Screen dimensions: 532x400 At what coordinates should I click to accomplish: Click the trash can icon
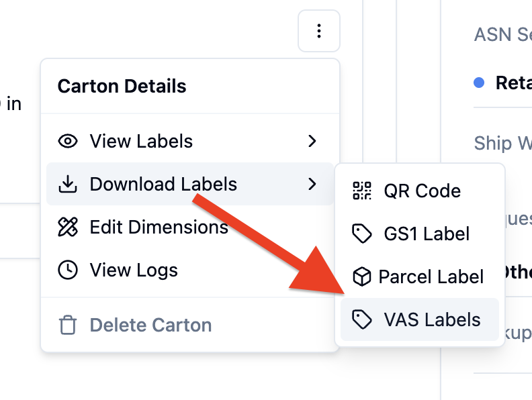coord(68,325)
